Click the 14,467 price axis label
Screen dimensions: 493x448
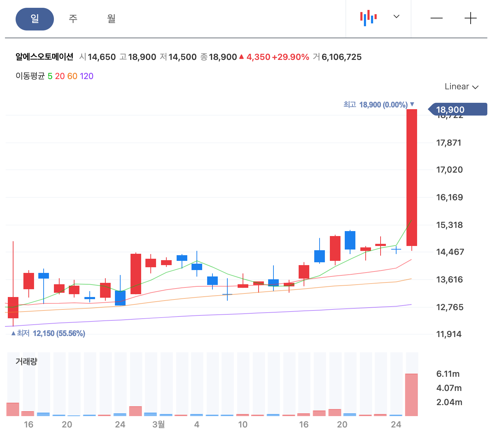pyautogui.click(x=450, y=252)
